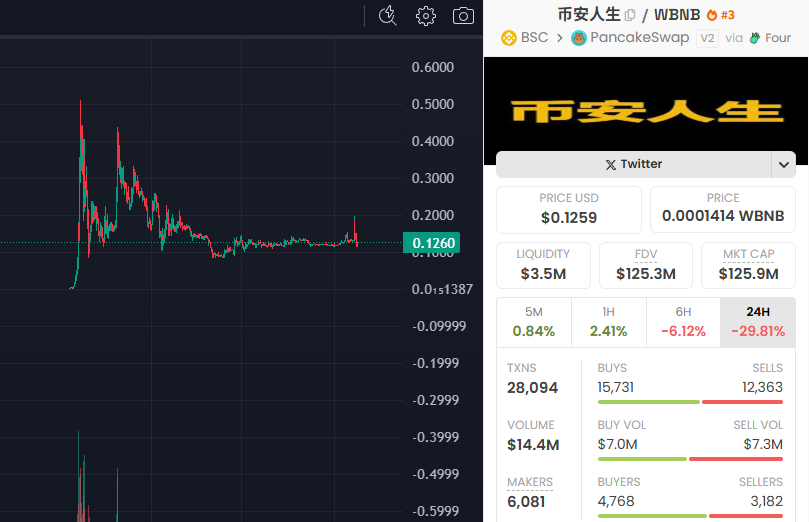Click the token pair title 币安人生 / WBNB
Viewport: 809px width, 522px height.
pos(628,14)
